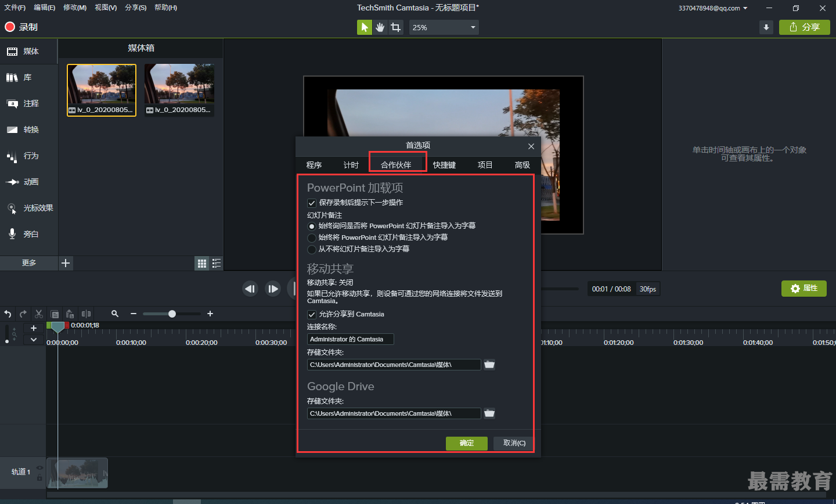836x504 pixels.
Task: Click the Copy icon in timeline toolbar
Action: click(x=55, y=314)
